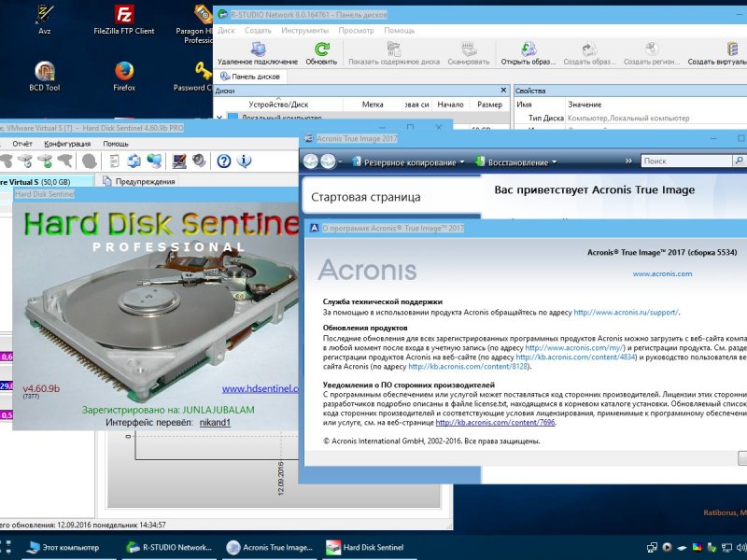
Task: Launch FileZilla FTP Client from desktop
Action: 124,20
